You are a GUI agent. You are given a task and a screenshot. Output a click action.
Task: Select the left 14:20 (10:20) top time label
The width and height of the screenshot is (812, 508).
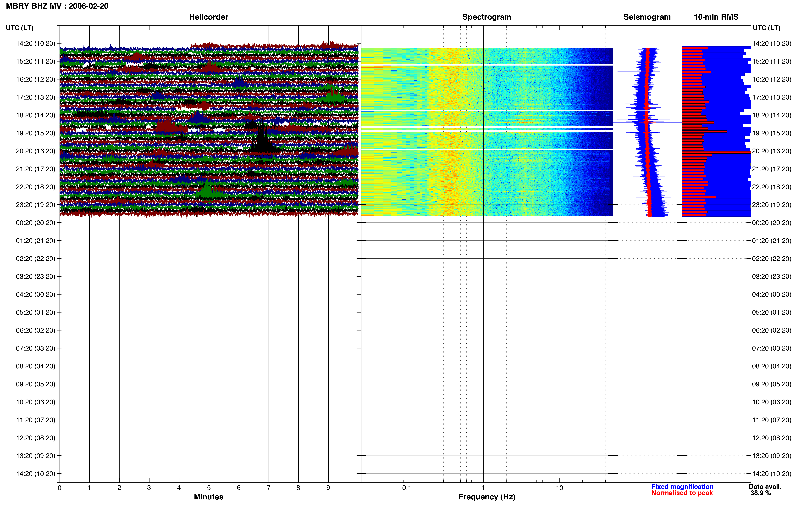point(36,43)
